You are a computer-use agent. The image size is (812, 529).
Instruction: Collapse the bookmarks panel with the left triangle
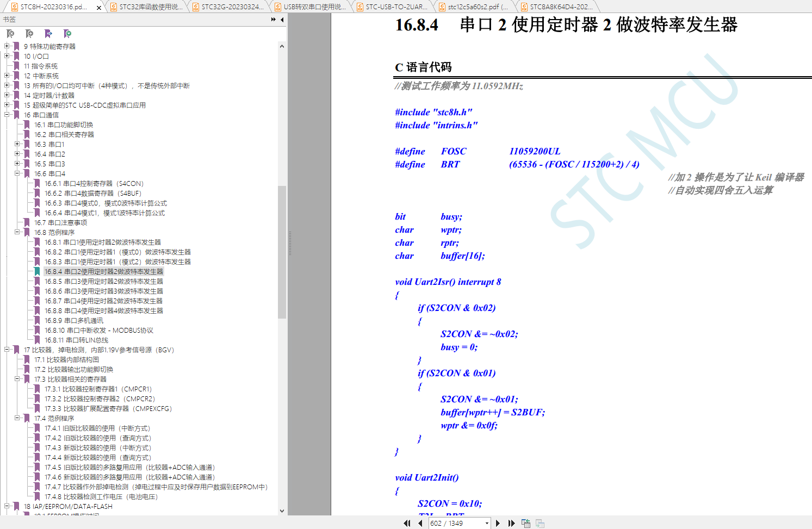tap(282, 20)
